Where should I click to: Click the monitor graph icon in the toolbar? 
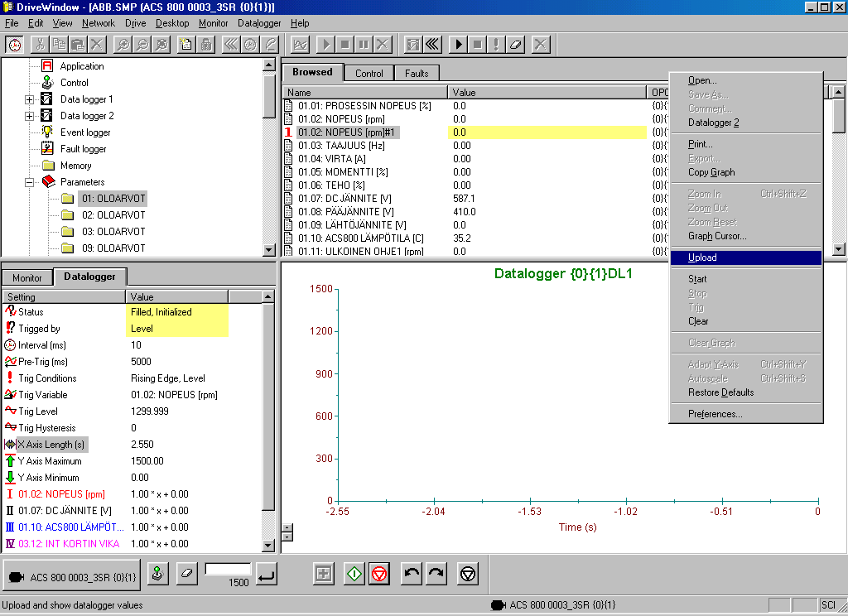(x=300, y=45)
